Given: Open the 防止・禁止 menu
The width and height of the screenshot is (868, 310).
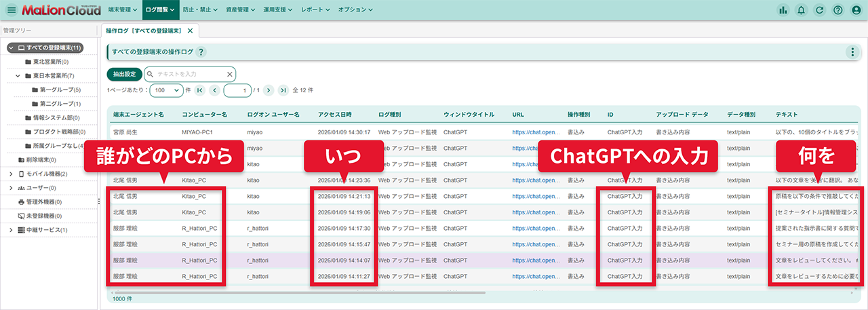Looking at the screenshot, I should pos(200,10).
